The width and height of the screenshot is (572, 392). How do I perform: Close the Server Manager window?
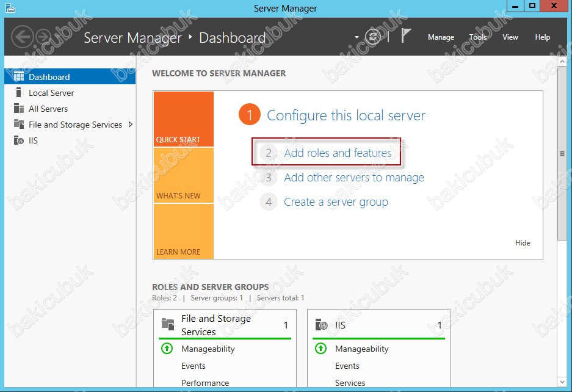pyautogui.click(x=554, y=6)
